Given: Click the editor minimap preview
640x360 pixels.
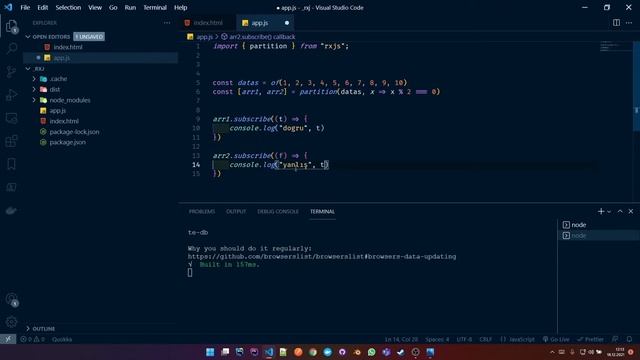Looking at the screenshot, I should [616, 46].
